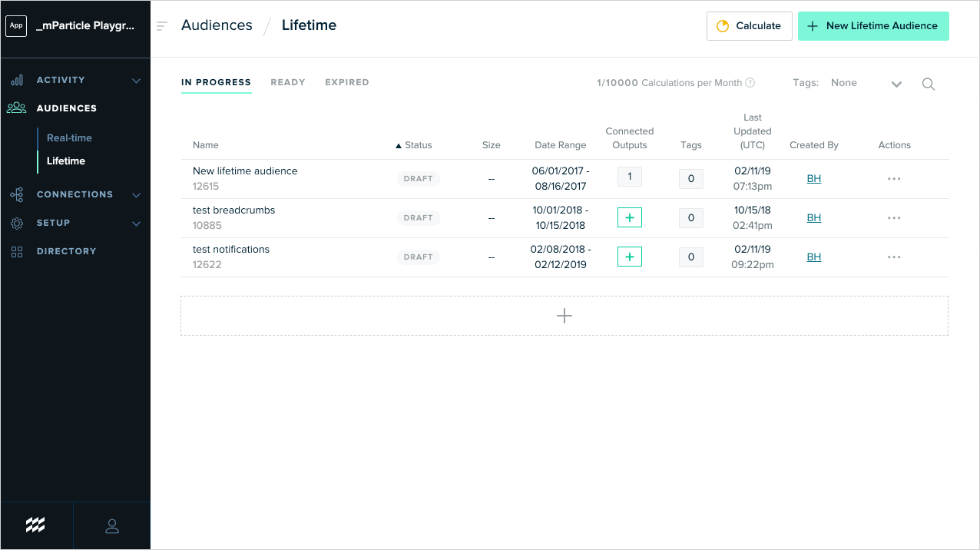Image resolution: width=980 pixels, height=550 pixels.
Task: Open Lifetime audiences in sidebar
Action: [66, 161]
